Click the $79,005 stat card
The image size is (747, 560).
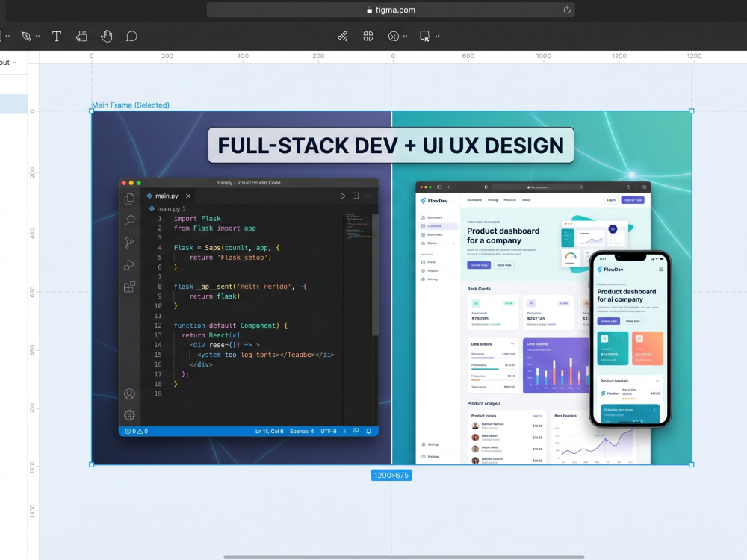point(492,312)
